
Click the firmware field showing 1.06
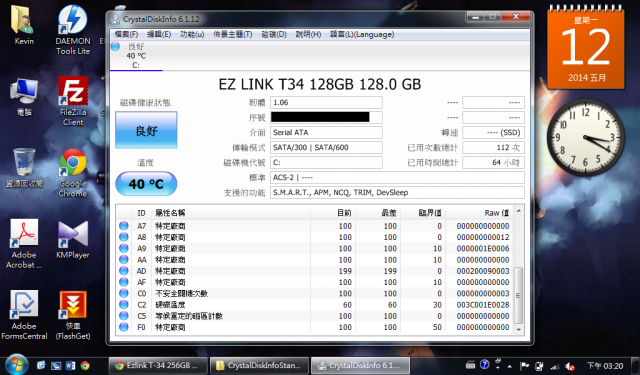point(326,102)
